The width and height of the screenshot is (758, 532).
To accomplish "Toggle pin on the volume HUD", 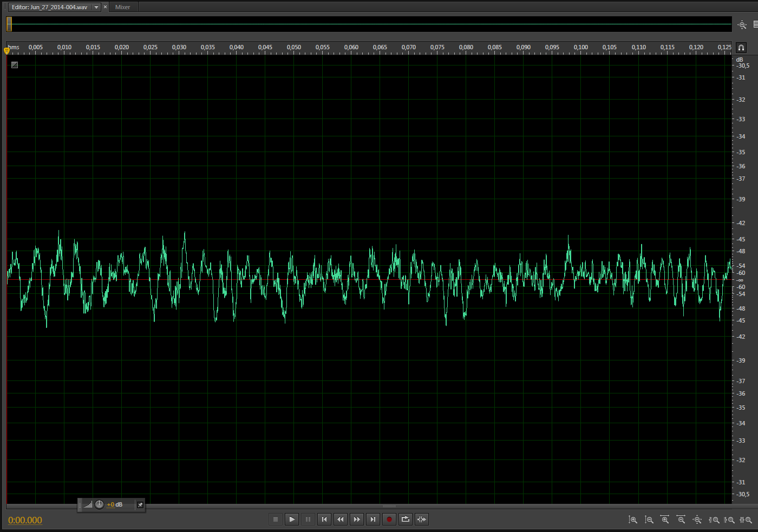I will click(x=140, y=505).
